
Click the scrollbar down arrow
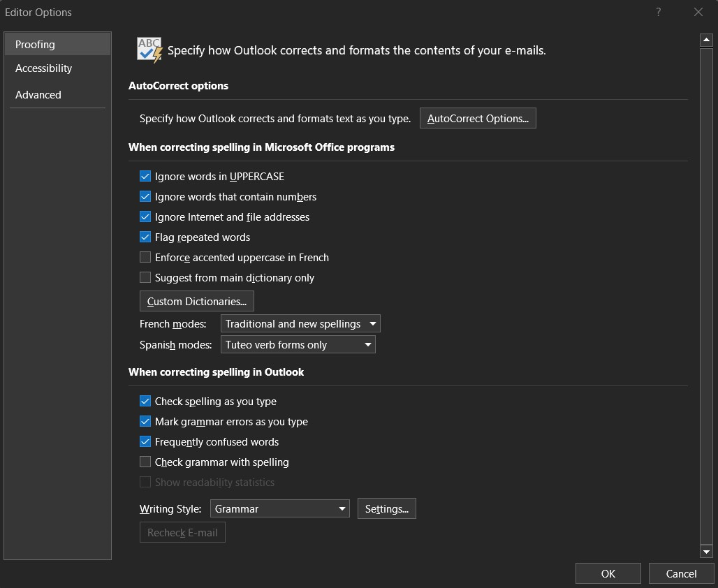point(705,551)
